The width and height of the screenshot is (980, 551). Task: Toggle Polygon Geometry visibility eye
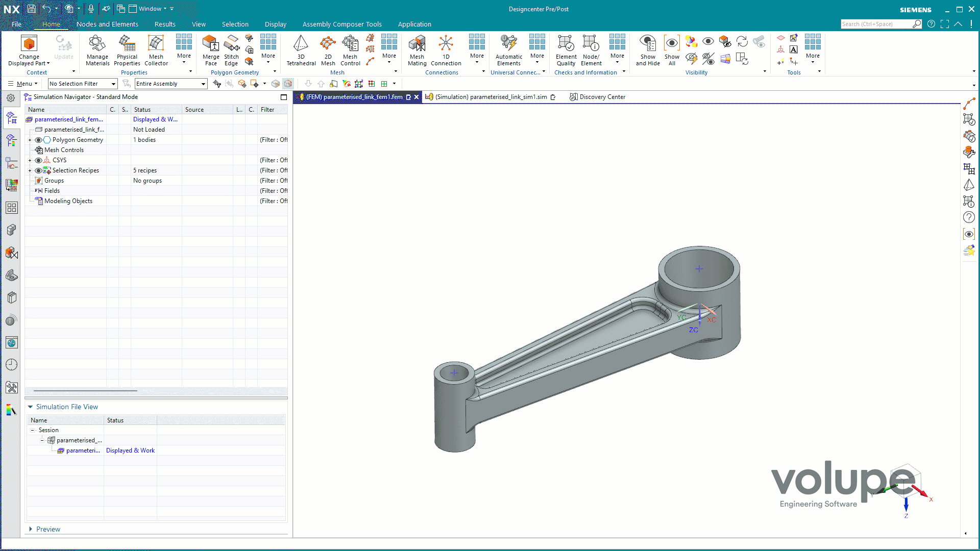pos(38,140)
